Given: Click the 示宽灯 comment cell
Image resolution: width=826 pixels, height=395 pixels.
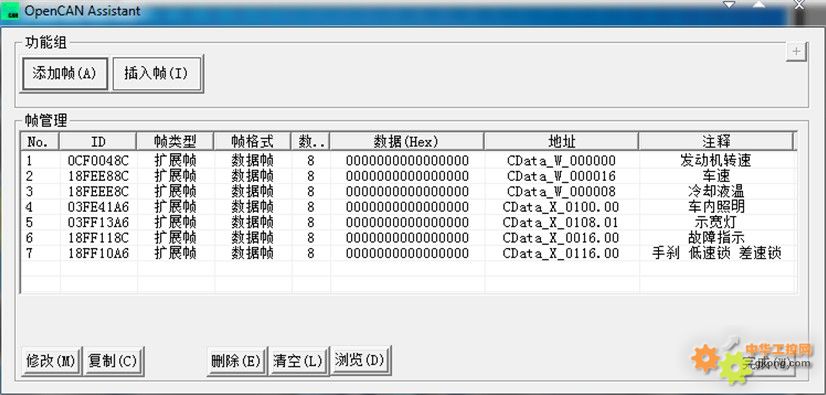Looking at the screenshot, I should tap(716, 222).
